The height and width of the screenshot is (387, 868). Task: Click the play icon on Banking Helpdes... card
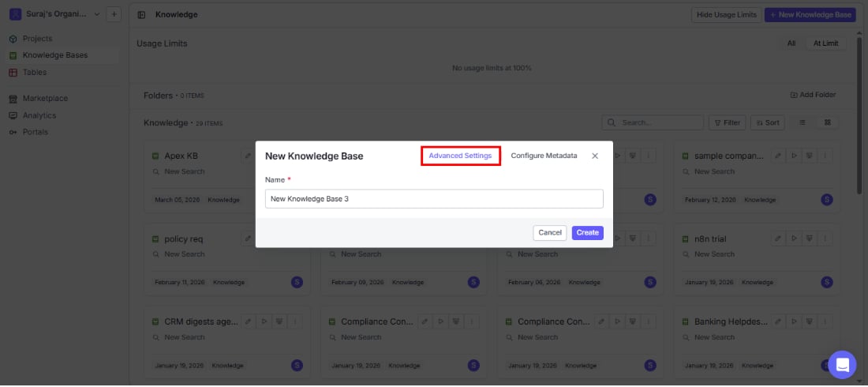794,321
